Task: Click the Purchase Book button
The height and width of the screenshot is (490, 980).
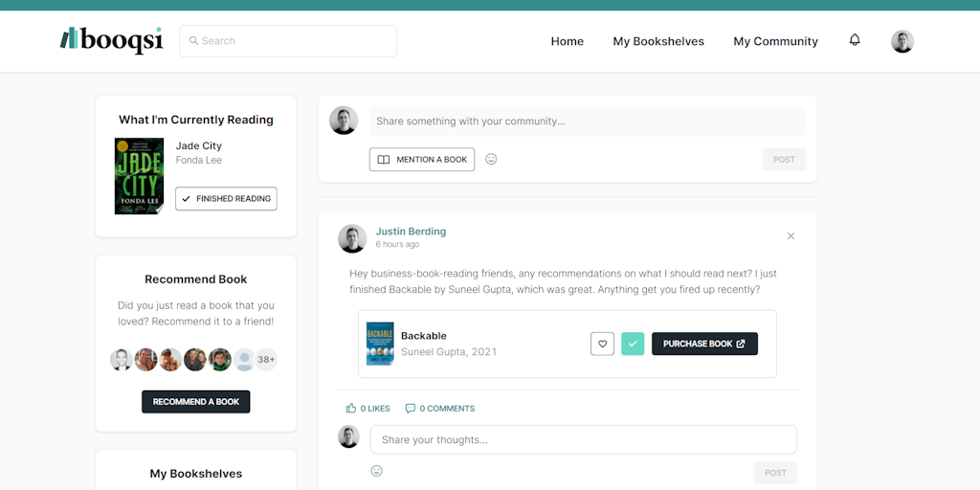Action: coord(704,344)
